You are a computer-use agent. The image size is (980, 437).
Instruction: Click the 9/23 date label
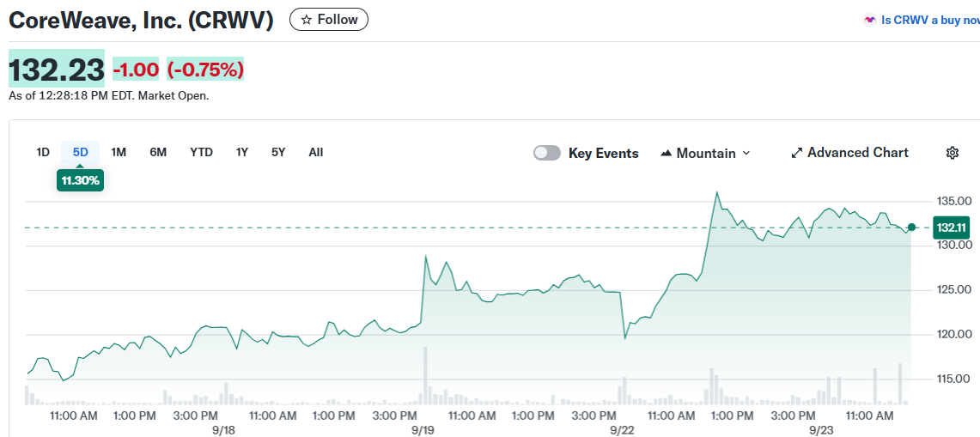pyautogui.click(x=820, y=431)
